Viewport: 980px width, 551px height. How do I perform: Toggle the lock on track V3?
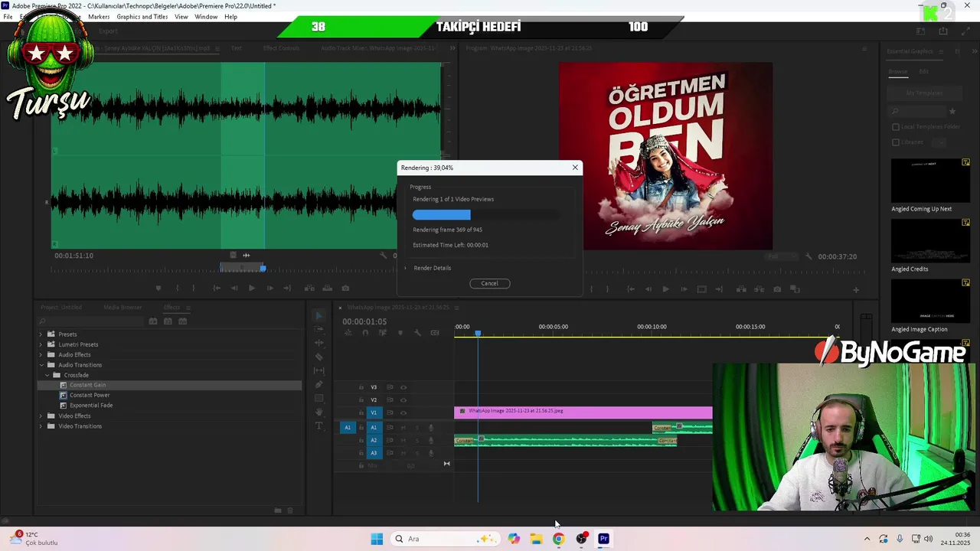(x=361, y=387)
